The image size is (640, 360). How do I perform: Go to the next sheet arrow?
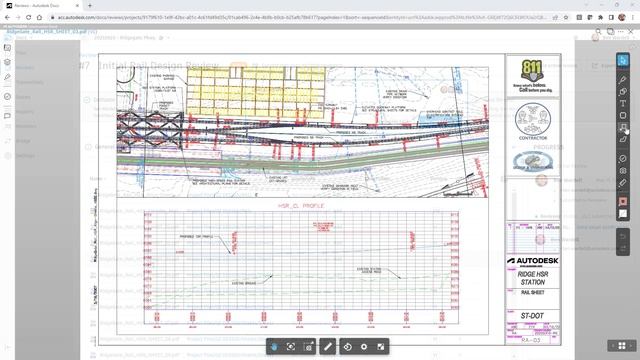point(631,346)
